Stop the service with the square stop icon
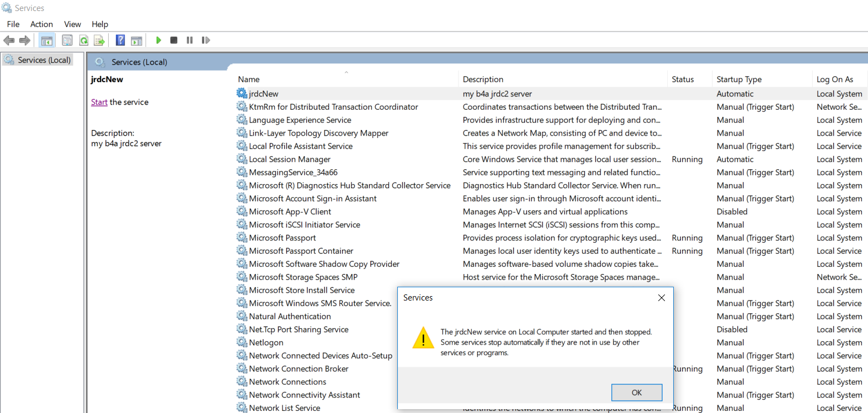 click(x=174, y=40)
